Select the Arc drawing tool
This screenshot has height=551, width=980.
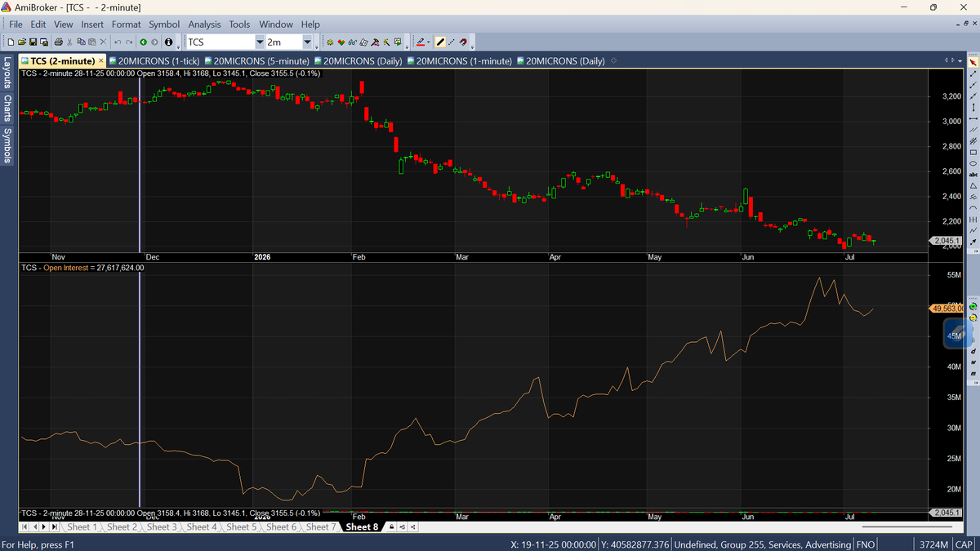coord(973,207)
